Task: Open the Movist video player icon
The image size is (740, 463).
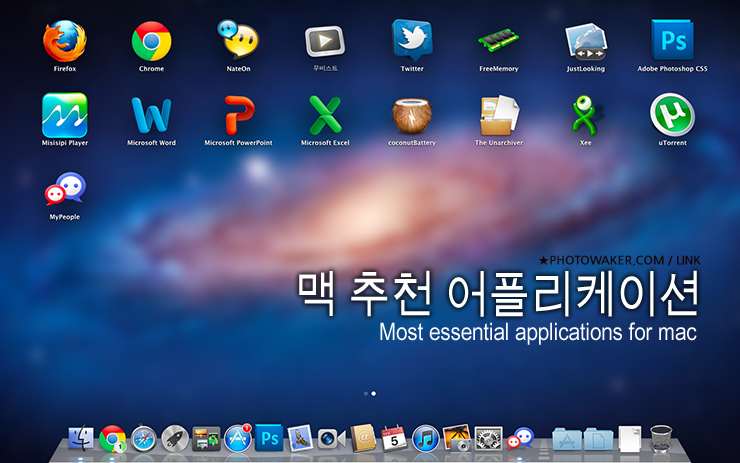Action: coord(325,42)
